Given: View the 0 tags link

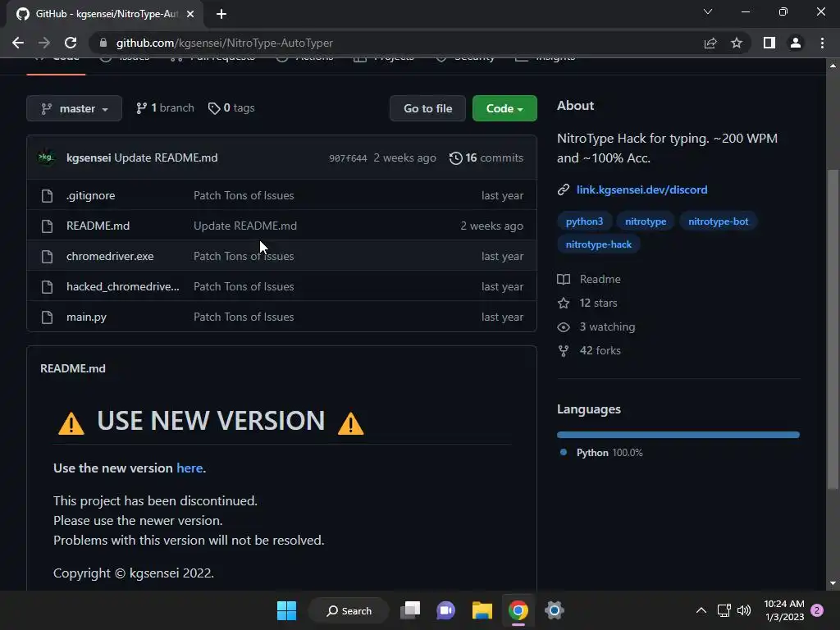Looking at the screenshot, I should click(231, 107).
